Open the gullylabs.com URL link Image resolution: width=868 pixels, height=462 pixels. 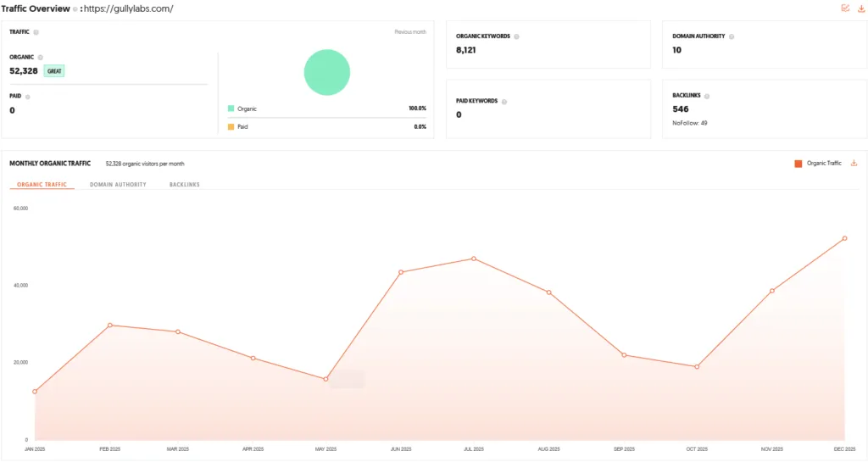coord(129,8)
